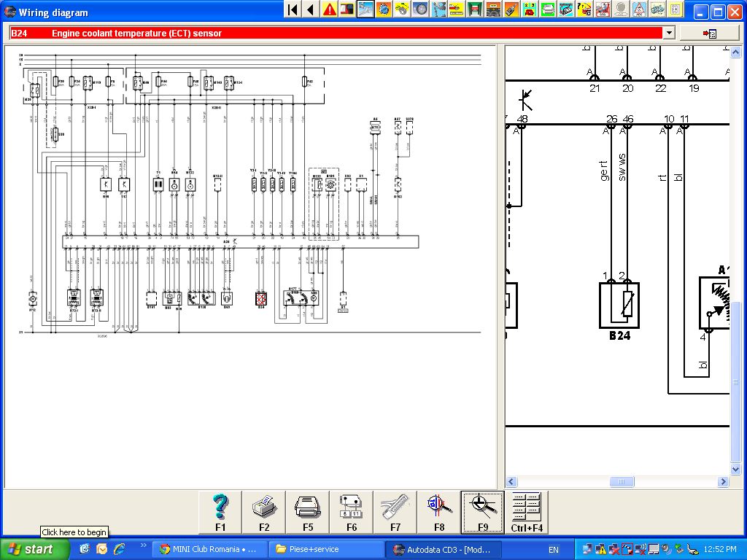Click the previous page left arrow
The image size is (747, 560).
pos(311,9)
